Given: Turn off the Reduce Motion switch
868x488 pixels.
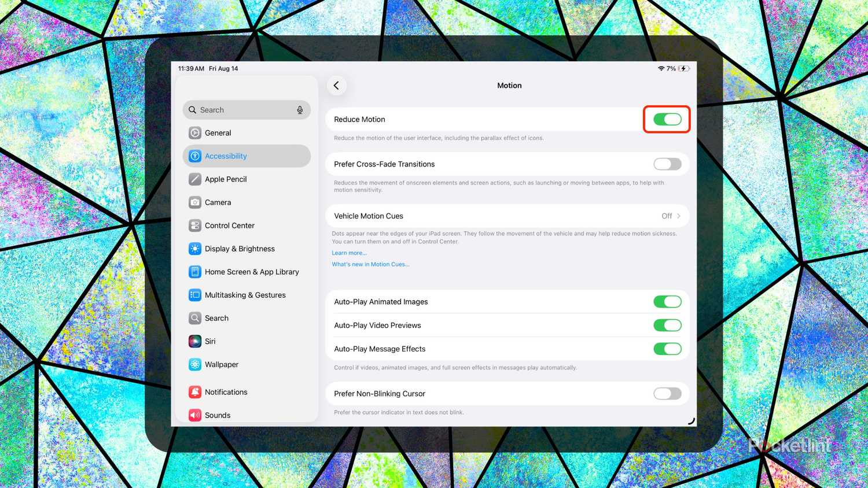Looking at the screenshot, I should coord(667,119).
